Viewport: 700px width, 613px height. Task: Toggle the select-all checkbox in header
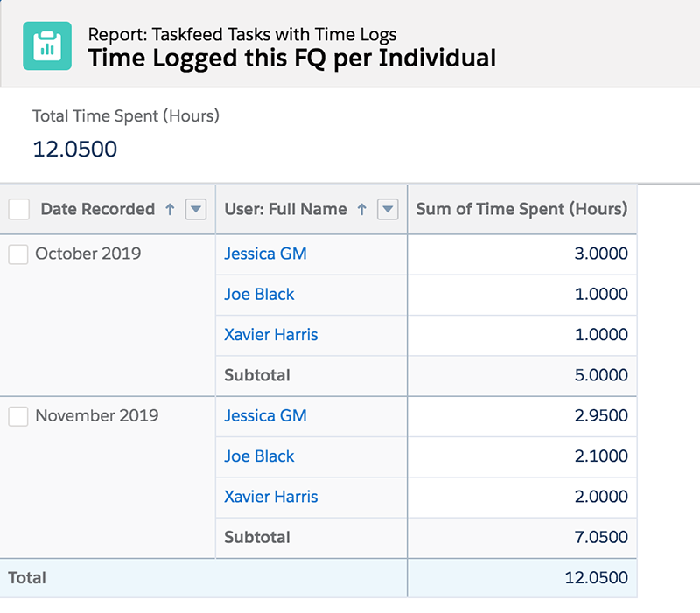point(18,209)
